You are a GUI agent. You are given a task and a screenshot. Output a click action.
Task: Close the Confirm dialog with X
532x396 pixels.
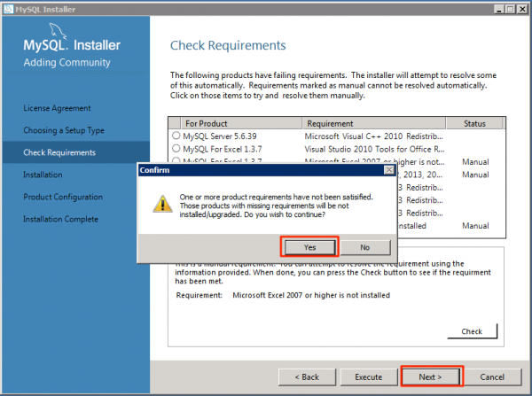pyautogui.click(x=389, y=170)
